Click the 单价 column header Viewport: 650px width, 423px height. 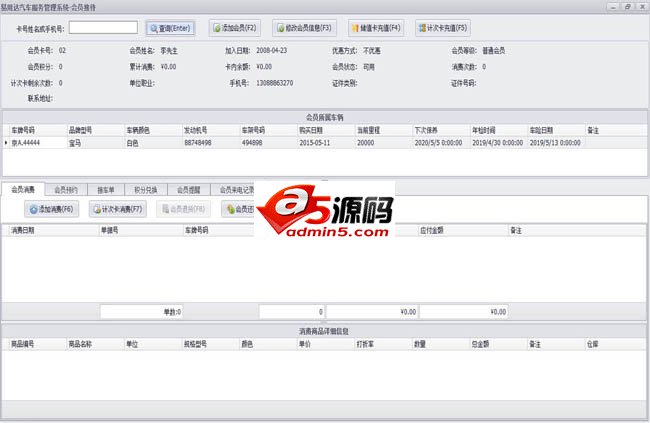coord(326,344)
